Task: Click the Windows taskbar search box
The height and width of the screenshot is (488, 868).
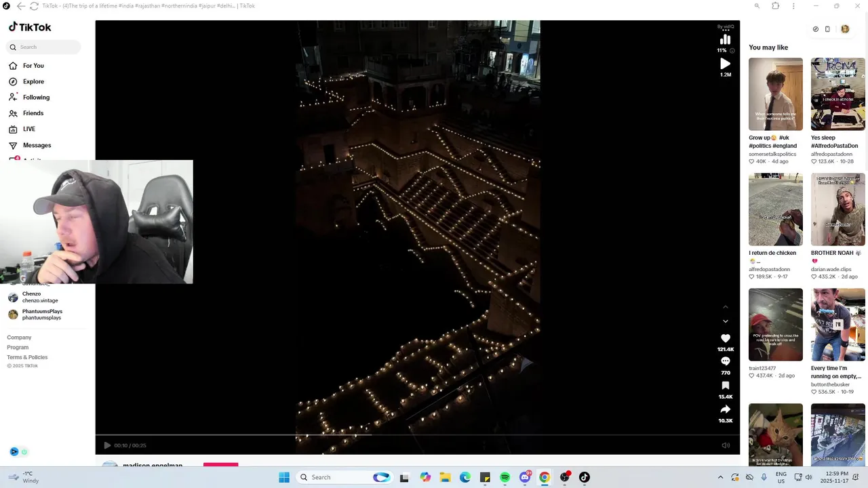Action: click(x=344, y=477)
